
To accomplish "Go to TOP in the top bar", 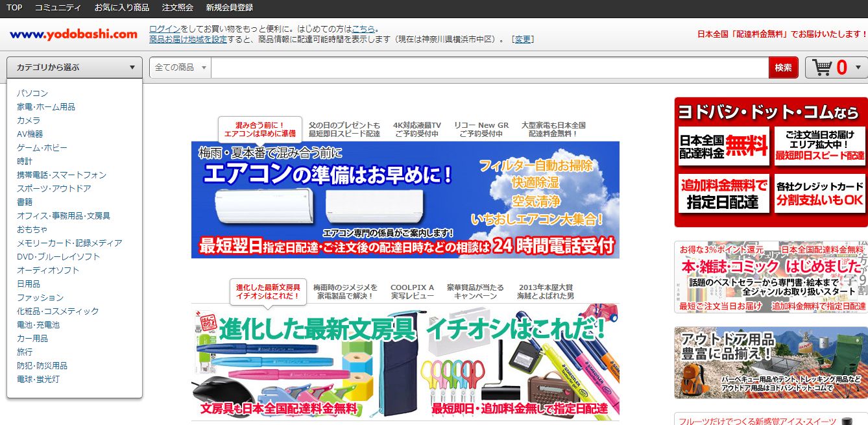I will click(14, 8).
